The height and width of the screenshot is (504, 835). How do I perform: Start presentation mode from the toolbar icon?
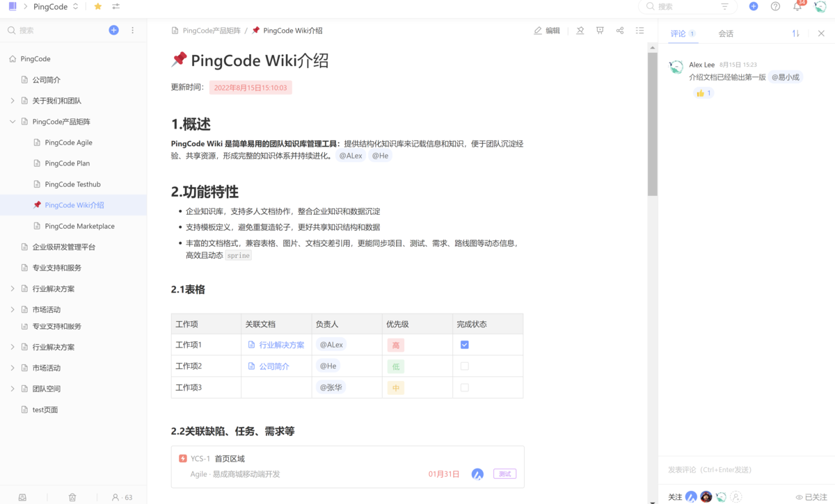pos(599,30)
